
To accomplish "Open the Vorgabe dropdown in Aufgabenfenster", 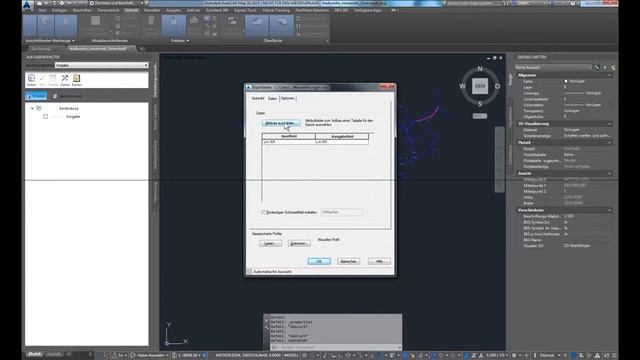I will coord(101,65).
